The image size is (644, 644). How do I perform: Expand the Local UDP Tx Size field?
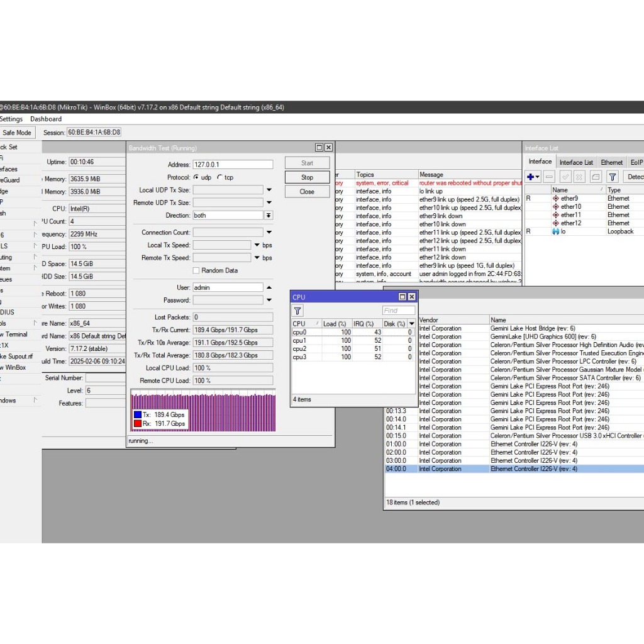(x=269, y=190)
